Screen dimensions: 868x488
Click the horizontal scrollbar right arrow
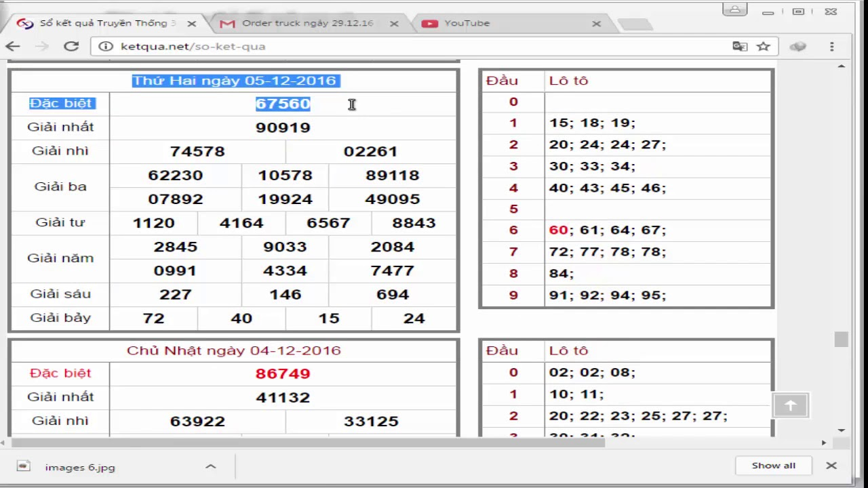coord(824,443)
